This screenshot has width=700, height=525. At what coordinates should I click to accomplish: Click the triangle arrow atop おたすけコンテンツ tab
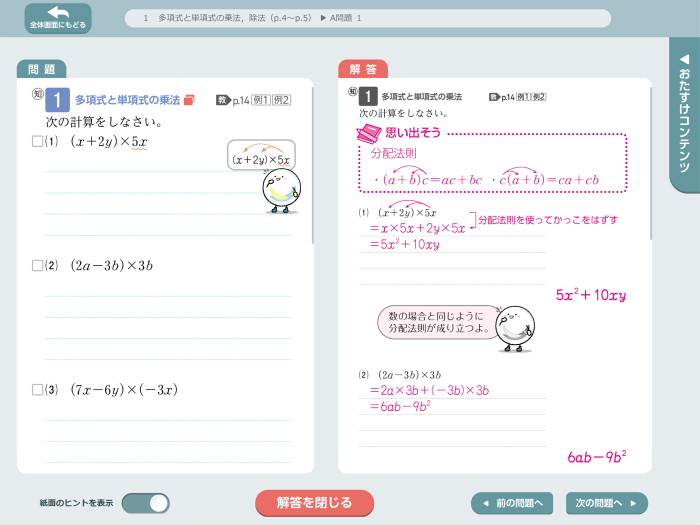tap(684, 59)
